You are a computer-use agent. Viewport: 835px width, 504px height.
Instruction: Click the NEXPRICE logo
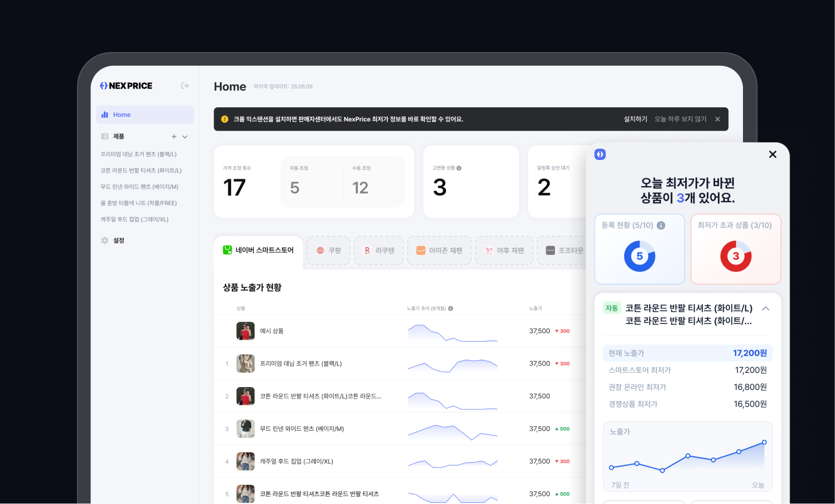[x=126, y=86]
